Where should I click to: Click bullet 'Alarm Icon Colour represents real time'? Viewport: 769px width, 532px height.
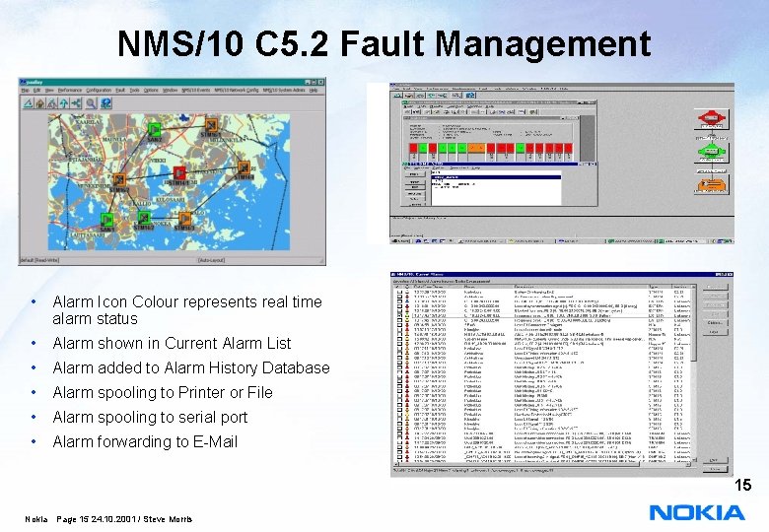tap(187, 301)
